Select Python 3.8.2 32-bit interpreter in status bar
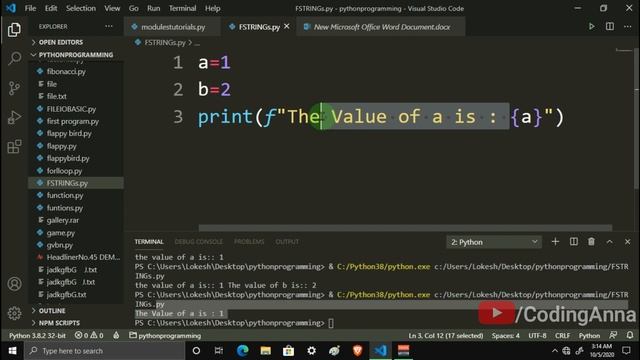640x360 pixels. 37,336
